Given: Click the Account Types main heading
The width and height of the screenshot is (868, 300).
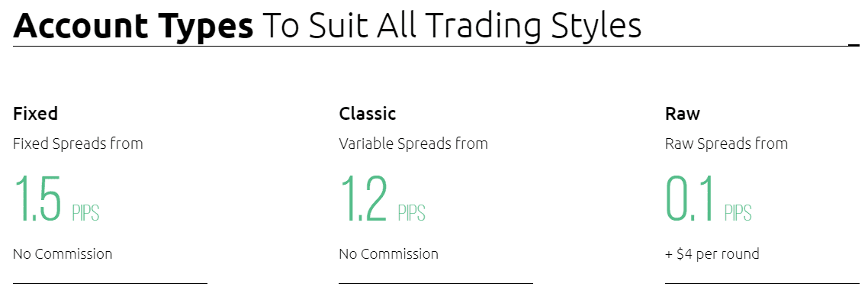Looking at the screenshot, I should click(326, 24).
